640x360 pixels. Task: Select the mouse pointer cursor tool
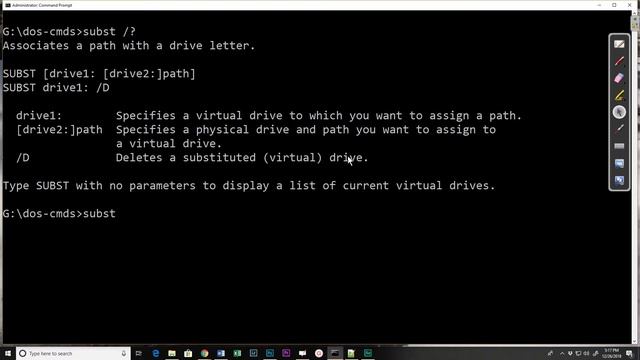click(x=619, y=112)
